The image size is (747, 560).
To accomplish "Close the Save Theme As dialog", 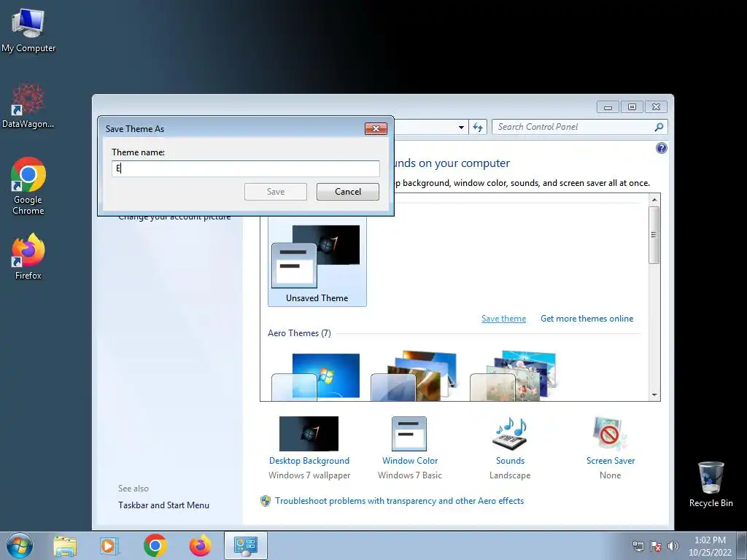I will click(376, 128).
